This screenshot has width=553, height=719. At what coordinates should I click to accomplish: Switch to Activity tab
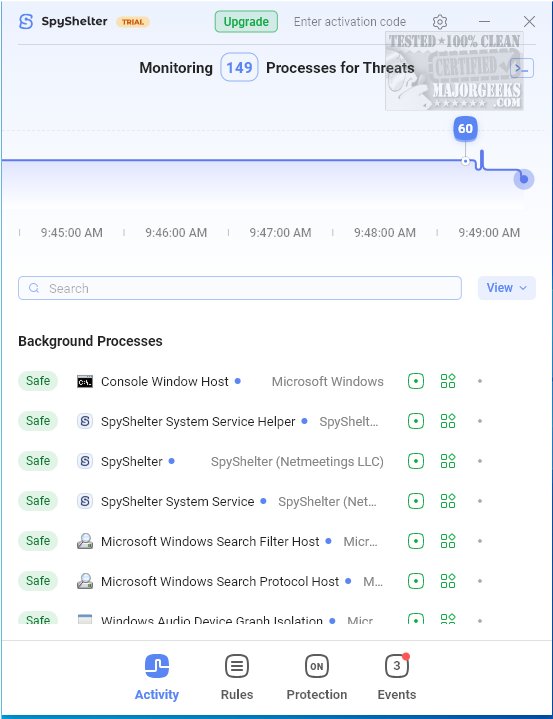[x=157, y=677]
